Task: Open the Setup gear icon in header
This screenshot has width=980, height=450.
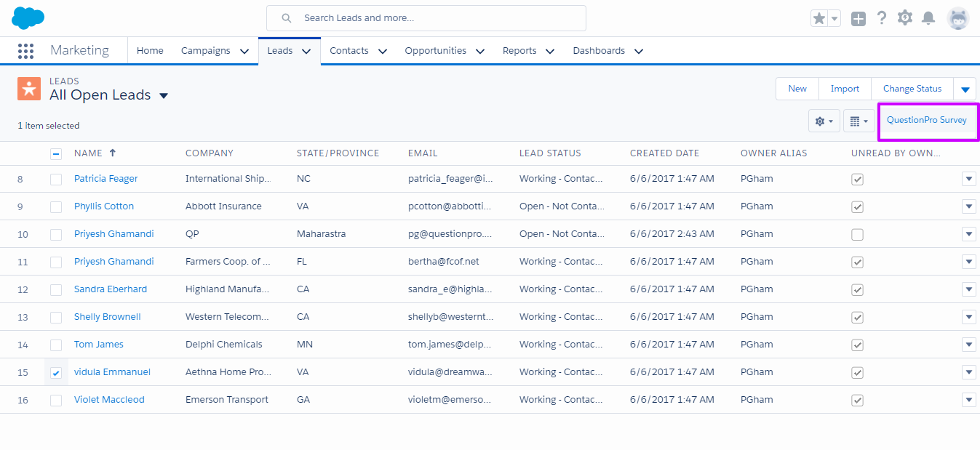Action: click(905, 18)
